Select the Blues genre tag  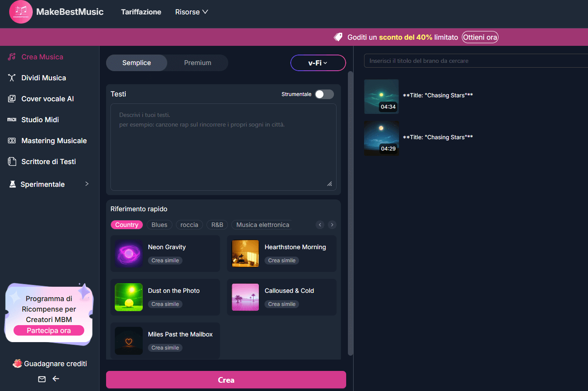point(159,225)
